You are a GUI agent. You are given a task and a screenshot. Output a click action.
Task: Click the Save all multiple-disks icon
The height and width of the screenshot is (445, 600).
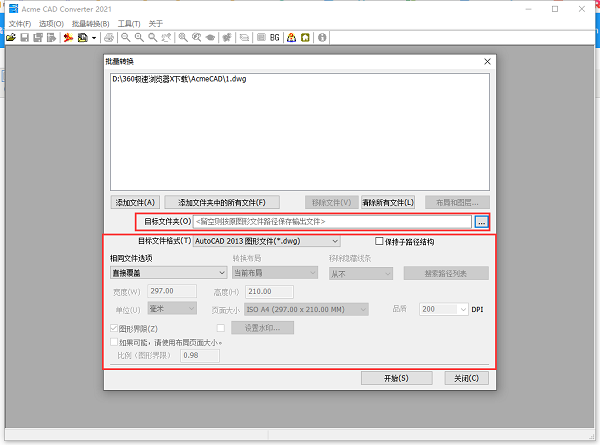pos(38,37)
